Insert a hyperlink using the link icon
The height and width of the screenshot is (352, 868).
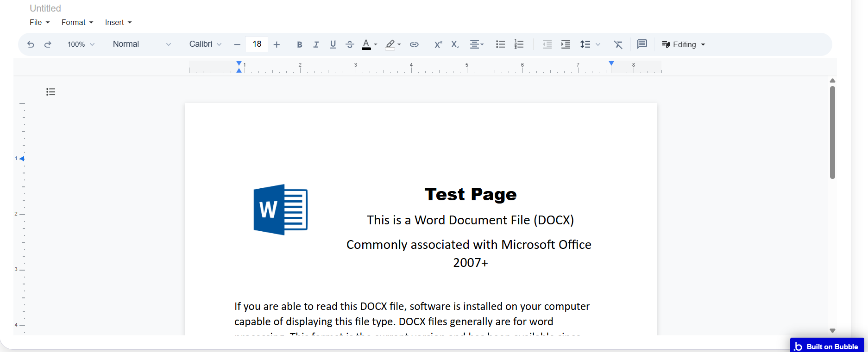click(414, 44)
